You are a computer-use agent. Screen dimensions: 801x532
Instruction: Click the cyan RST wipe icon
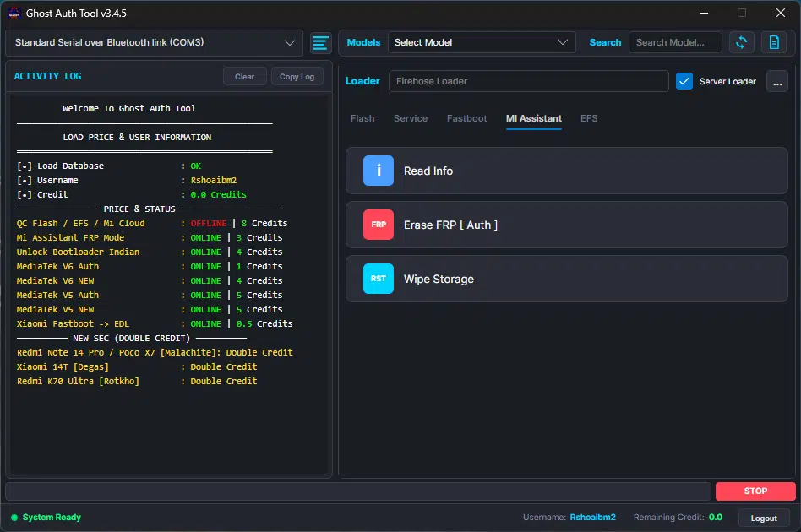pyautogui.click(x=378, y=279)
